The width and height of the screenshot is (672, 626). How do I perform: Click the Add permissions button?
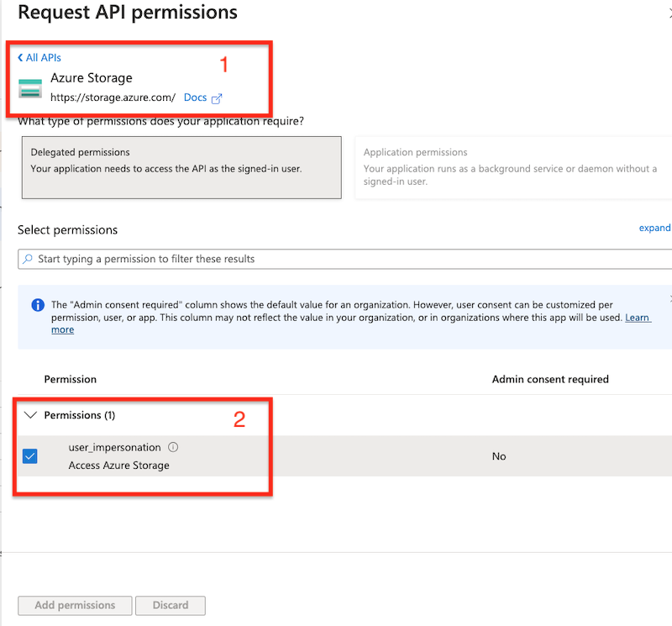(x=75, y=606)
